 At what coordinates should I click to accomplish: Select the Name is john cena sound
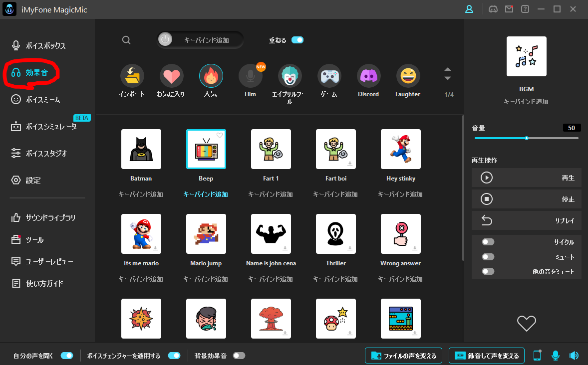271,234
